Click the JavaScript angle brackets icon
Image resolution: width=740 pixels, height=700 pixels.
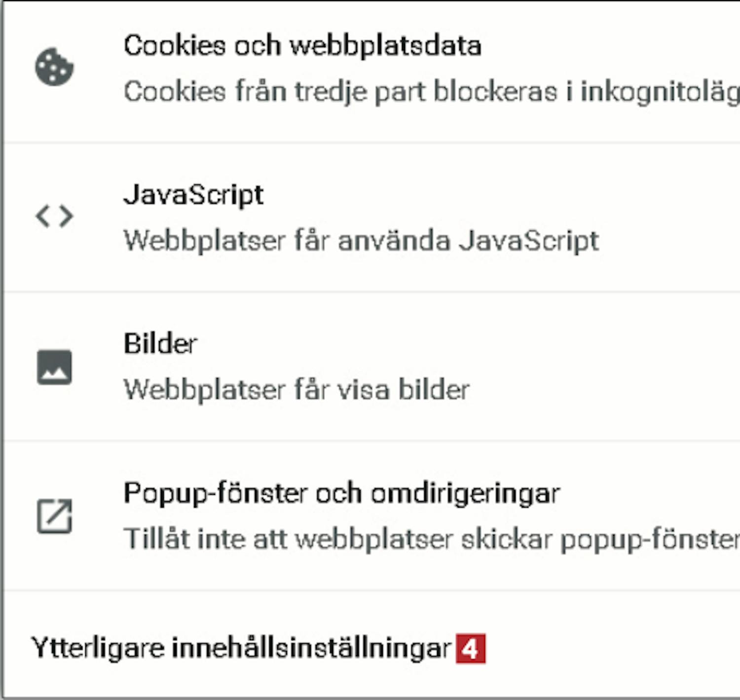(54, 216)
